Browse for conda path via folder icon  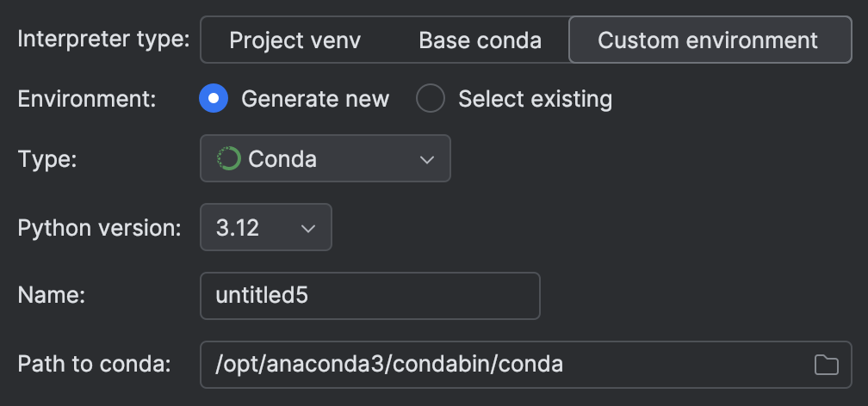tap(826, 365)
